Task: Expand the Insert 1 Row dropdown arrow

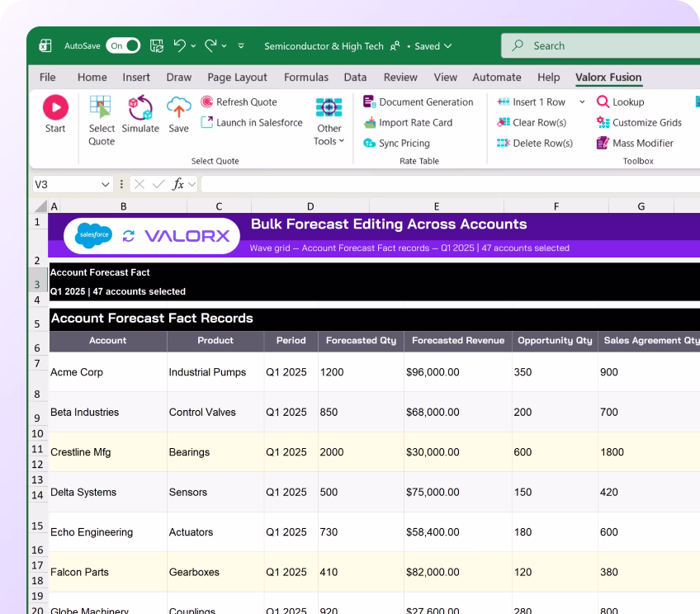Action: (x=582, y=102)
